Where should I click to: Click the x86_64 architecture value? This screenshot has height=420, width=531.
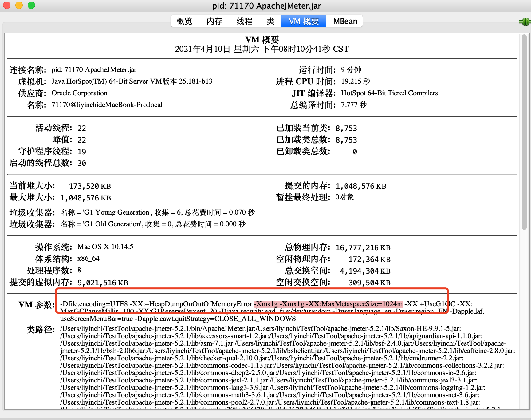tap(88, 259)
